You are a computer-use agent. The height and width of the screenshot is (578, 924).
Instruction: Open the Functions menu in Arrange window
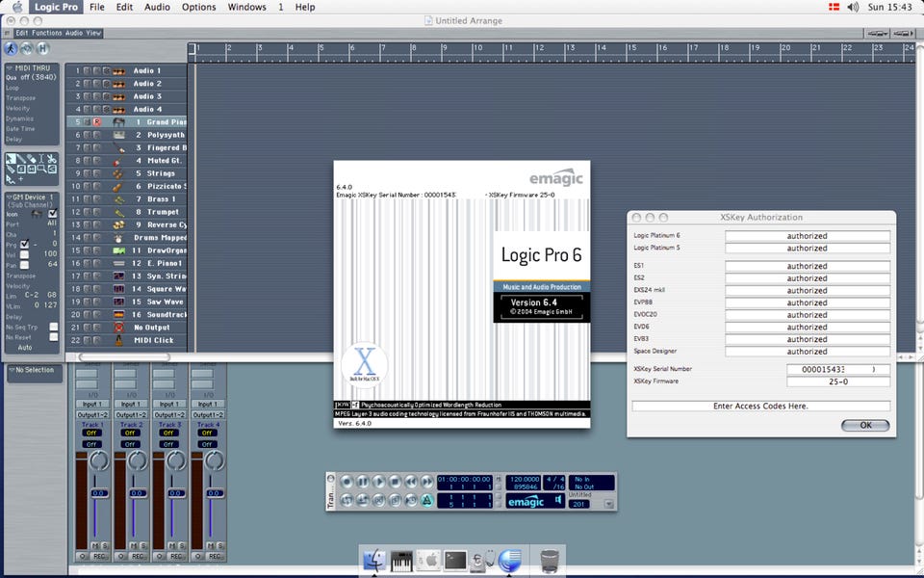[x=46, y=33]
